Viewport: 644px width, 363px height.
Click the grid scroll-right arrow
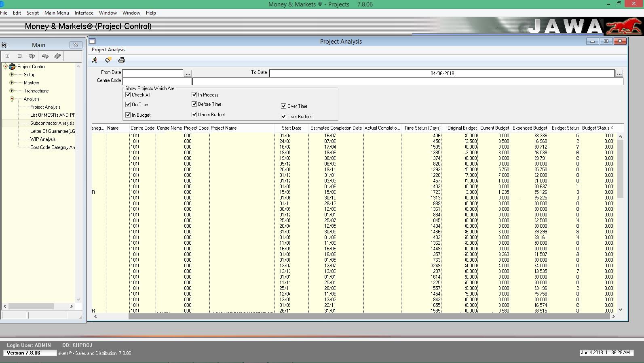[x=613, y=317]
